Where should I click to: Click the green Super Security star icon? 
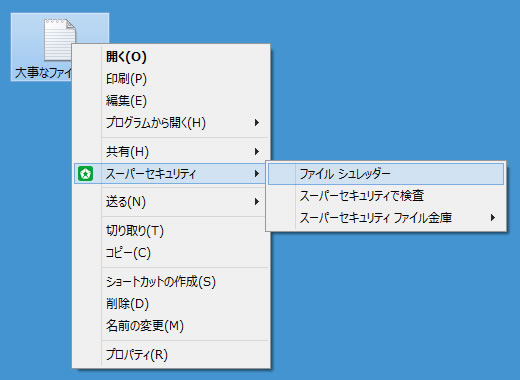85,174
